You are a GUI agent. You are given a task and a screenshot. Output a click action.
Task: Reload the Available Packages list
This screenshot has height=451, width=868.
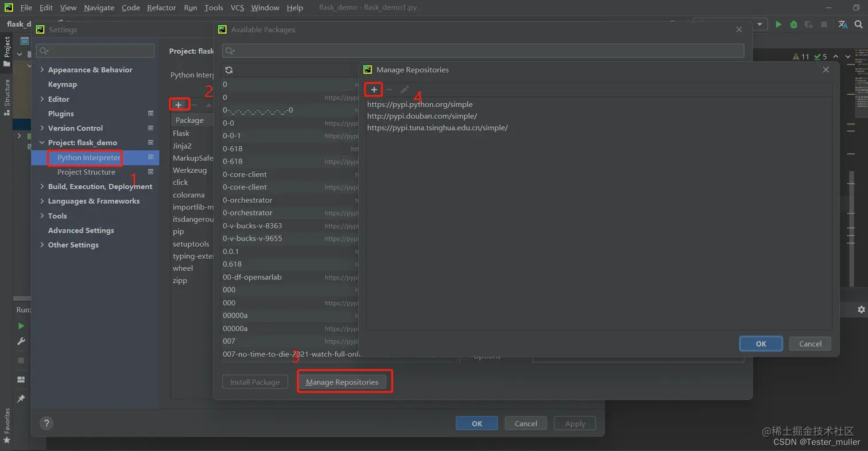228,70
